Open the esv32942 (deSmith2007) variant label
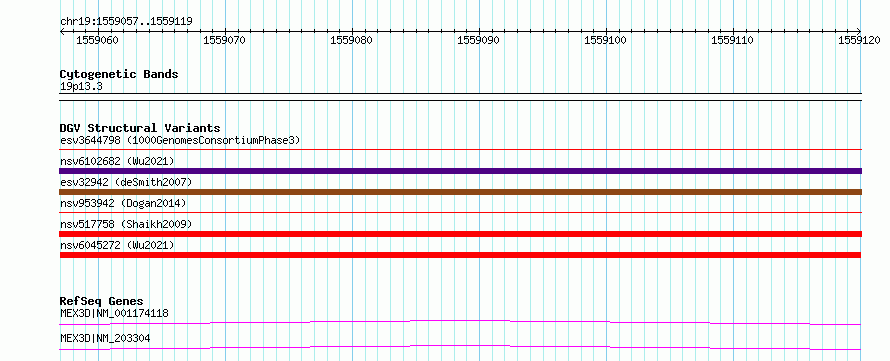This screenshot has width=890, height=361. click(x=126, y=182)
